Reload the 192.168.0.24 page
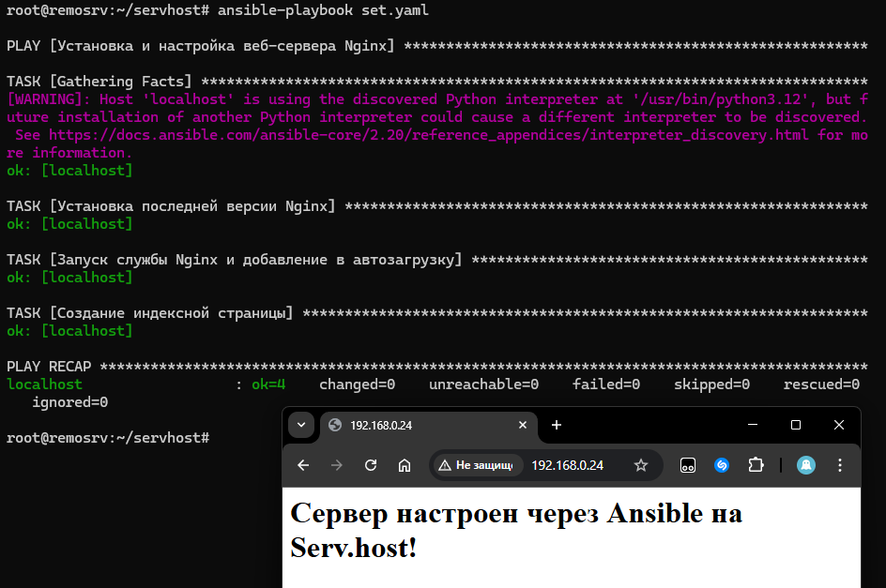The width and height of the screenshot is (886, 588). (371, 465)
